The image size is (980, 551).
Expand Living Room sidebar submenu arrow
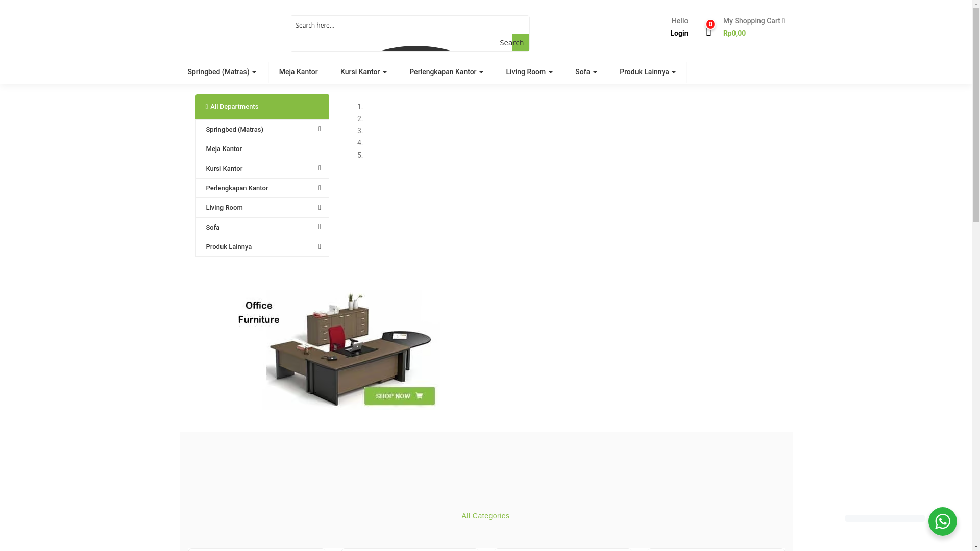pos(320,208)
